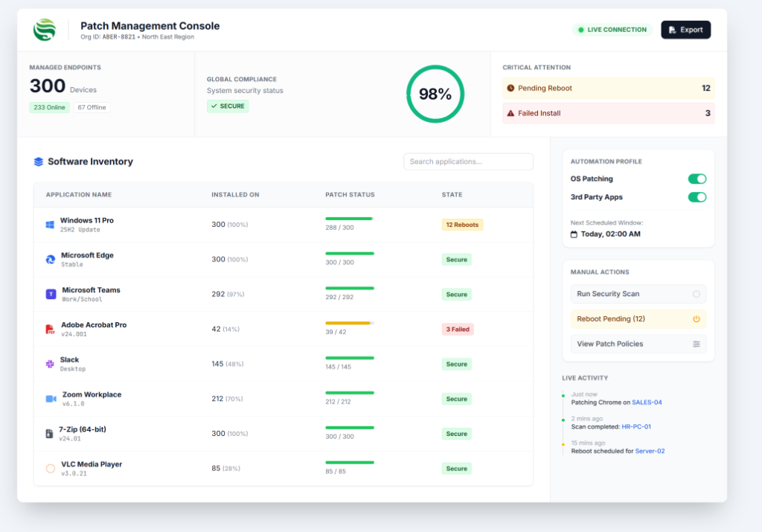Select the Failed Install alert row

click(608, 112)
